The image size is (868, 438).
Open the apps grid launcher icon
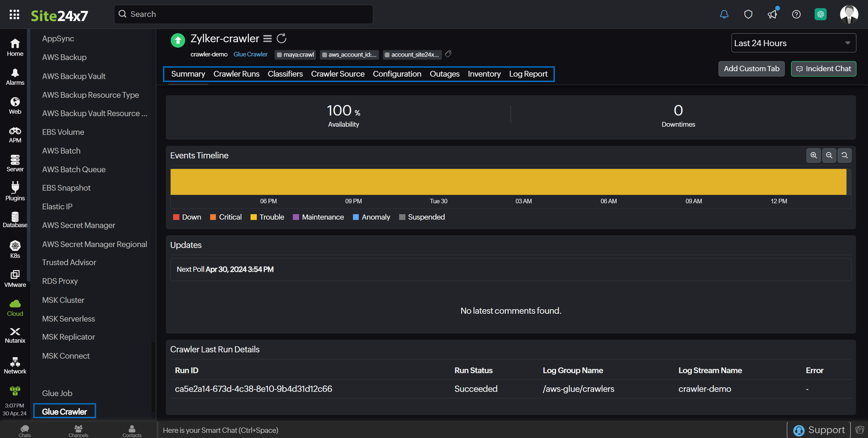14,14
